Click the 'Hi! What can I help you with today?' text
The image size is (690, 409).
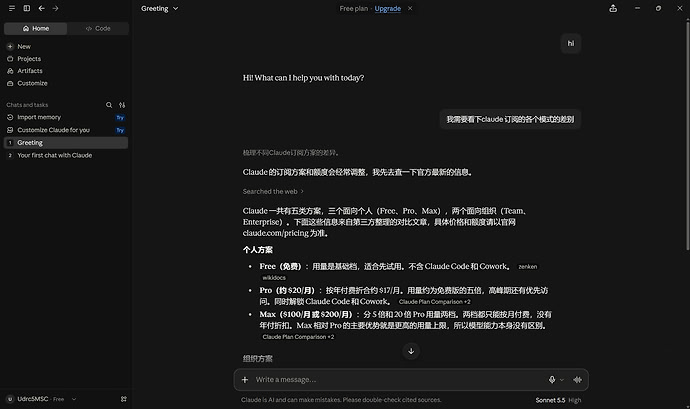pos(303,78)
